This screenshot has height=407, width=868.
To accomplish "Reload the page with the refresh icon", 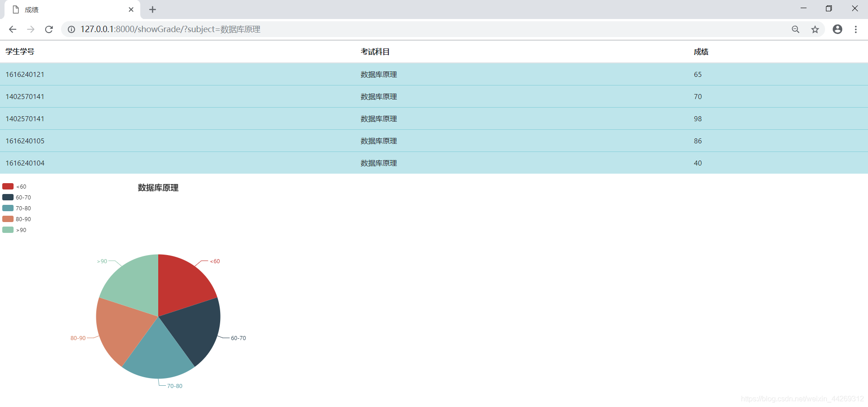I will 49,29.
